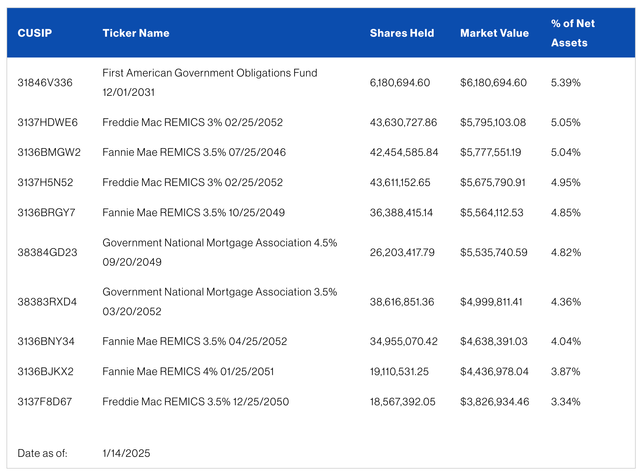The width and height of the screenshot is (640, 473).
Task: Select shares held 19,110,531.25
Action: coord(399,372)
